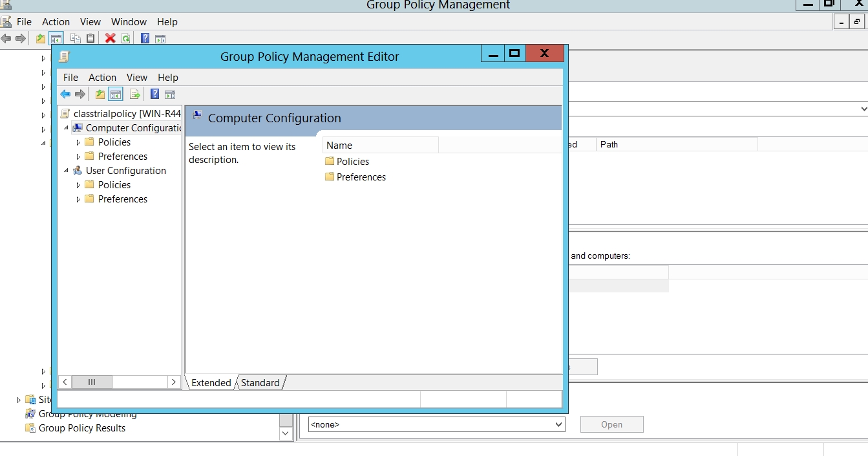Click Up One Level icon in Editor toolbar
This screenshot has height=456, width=868.
pos(100,94)
